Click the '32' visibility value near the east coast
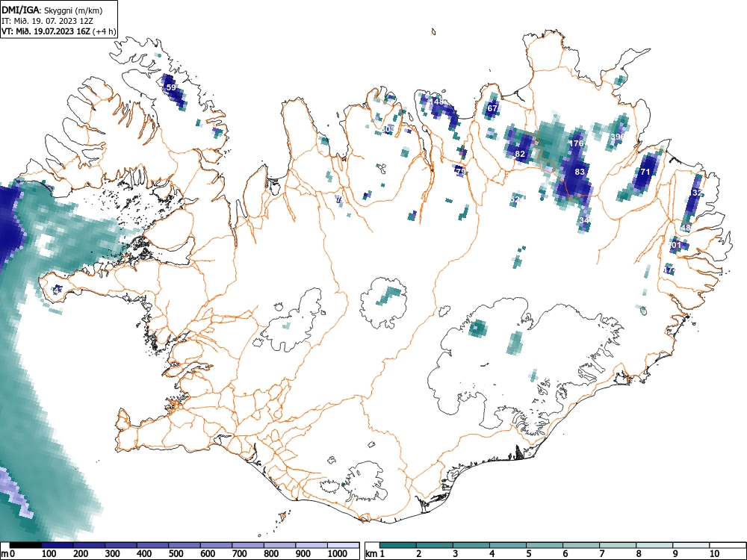This screenshot has height=560, width=747. click(x=697, y=193)
